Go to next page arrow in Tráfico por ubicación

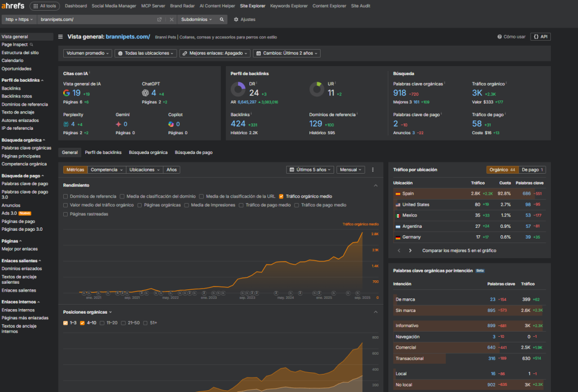coord(410,250)
